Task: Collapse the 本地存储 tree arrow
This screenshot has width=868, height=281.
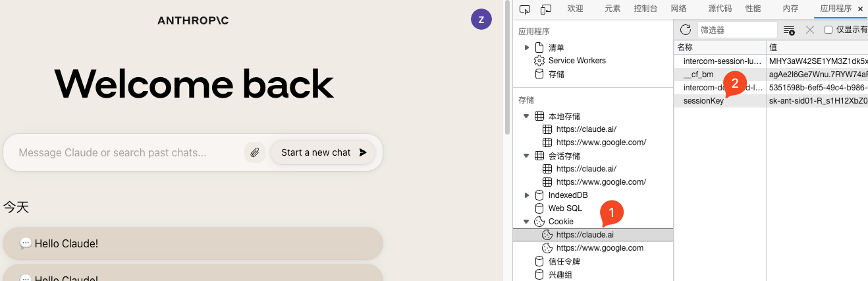Action: (526, 116)
